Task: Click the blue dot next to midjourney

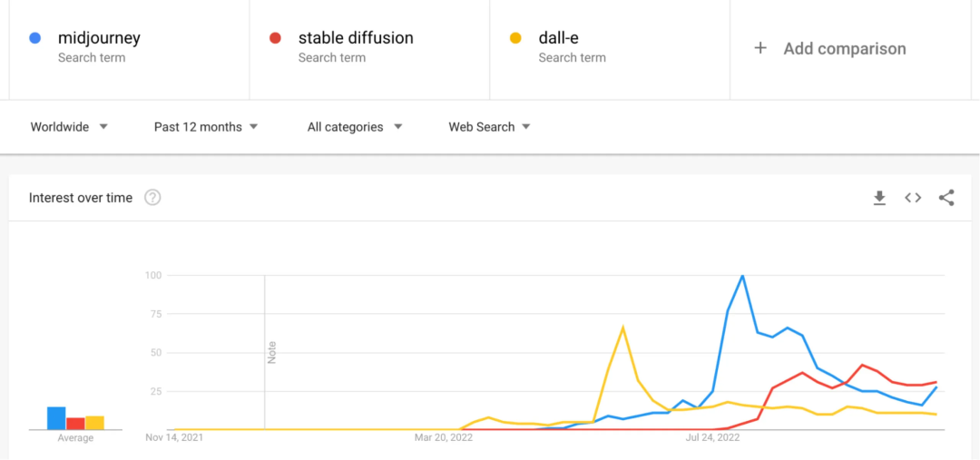Action: tap(34, 38)
